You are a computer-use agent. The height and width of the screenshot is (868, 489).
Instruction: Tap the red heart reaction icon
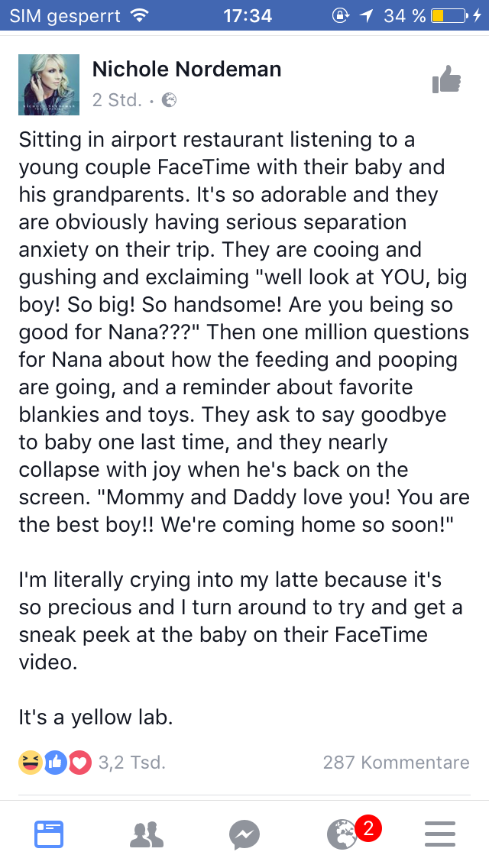click(x=79, y=762)
